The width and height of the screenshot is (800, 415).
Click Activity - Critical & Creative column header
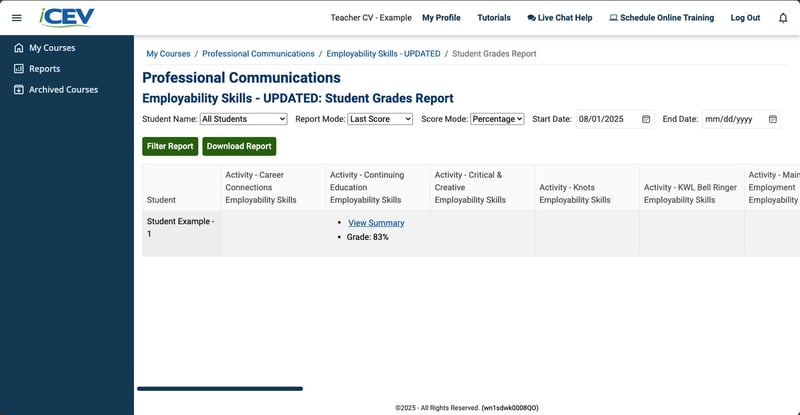pos(483,187)
